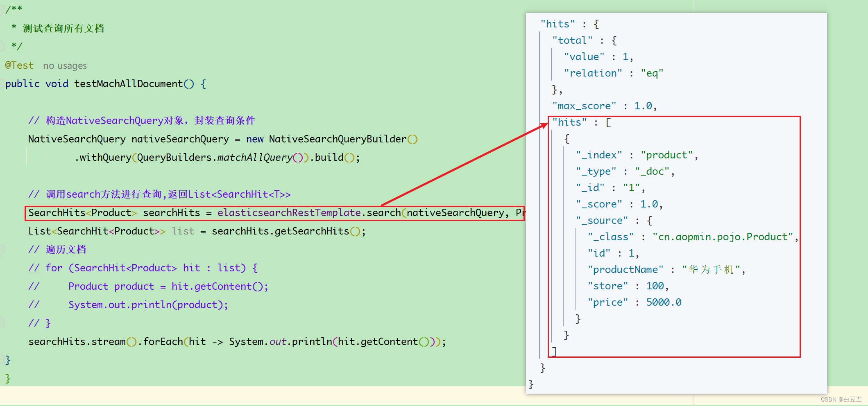Click the "no usages" inlay hint
The width and height of the screenshot is (868, 406).
point(65,65)
